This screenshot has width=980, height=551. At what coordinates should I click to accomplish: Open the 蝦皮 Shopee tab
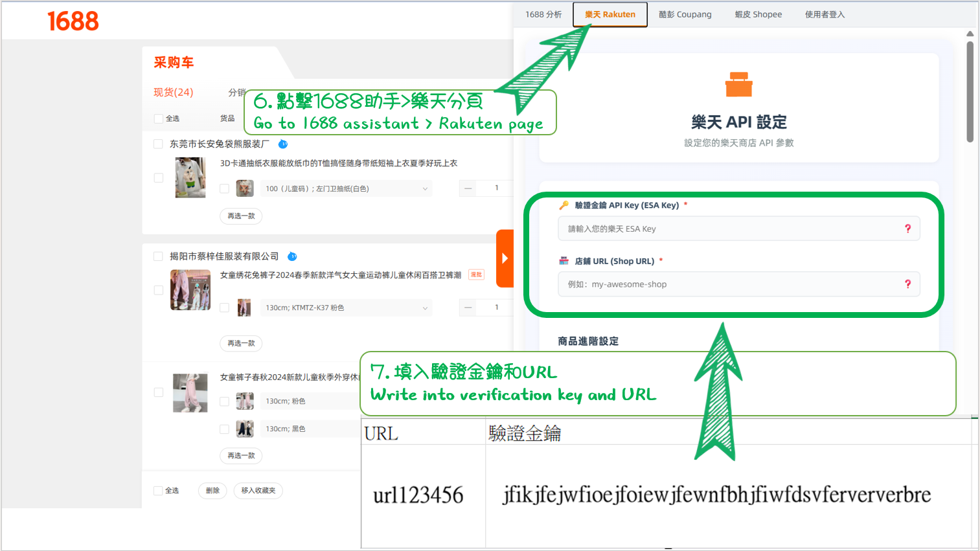(x=758, y=14)
